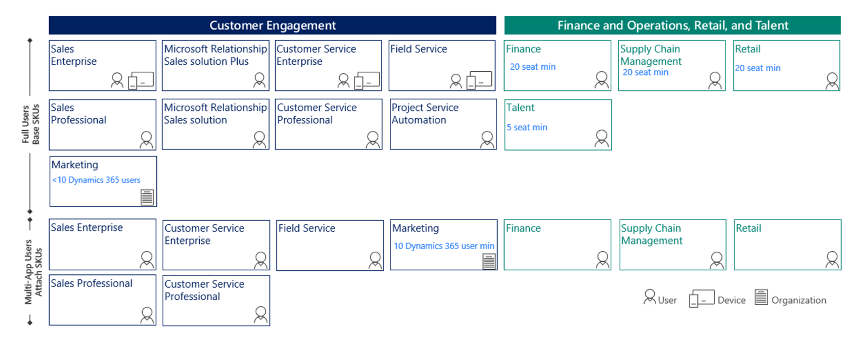868x341 pixels.
Task: Click "Retail" title above 20 seat min
Action: (748, 49)
